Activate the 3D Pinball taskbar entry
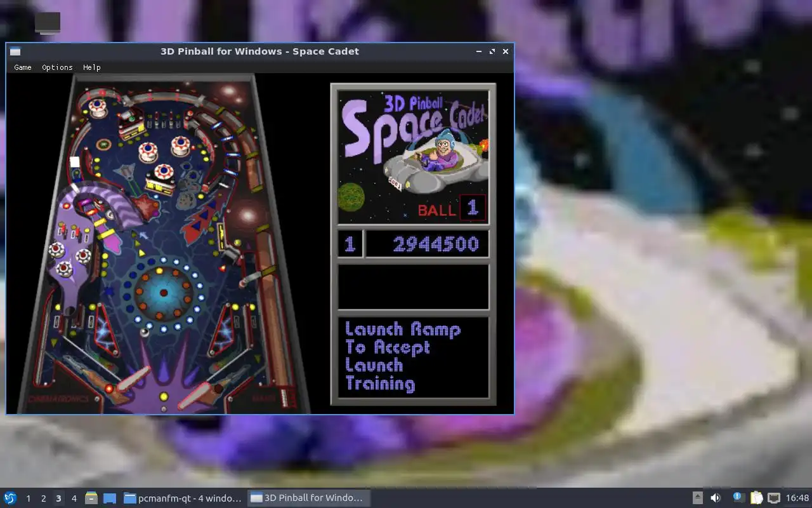This screenshot has width=812, height=508. pyautogui.click(x=308, y=498)
